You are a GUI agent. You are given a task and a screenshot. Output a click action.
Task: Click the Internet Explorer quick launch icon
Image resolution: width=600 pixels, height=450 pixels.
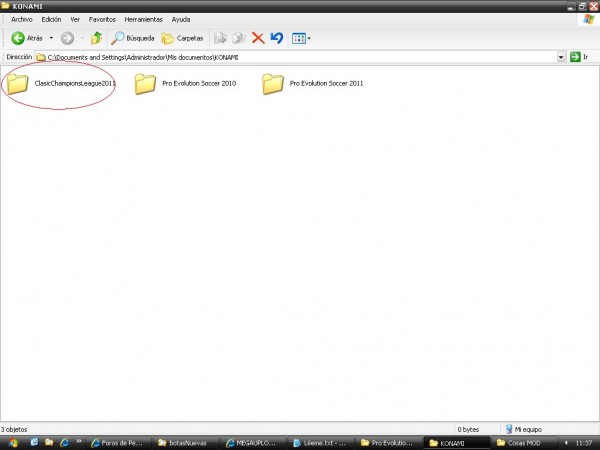(64, 442)
